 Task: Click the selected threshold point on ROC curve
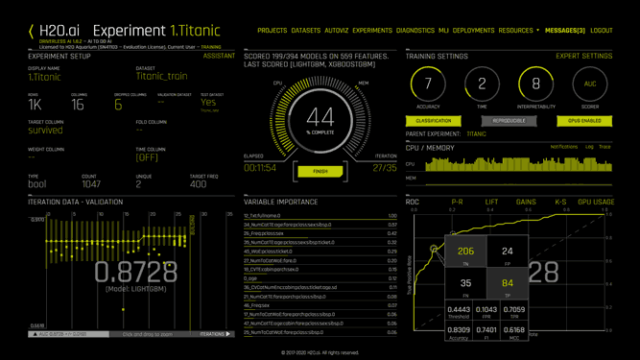433,248
